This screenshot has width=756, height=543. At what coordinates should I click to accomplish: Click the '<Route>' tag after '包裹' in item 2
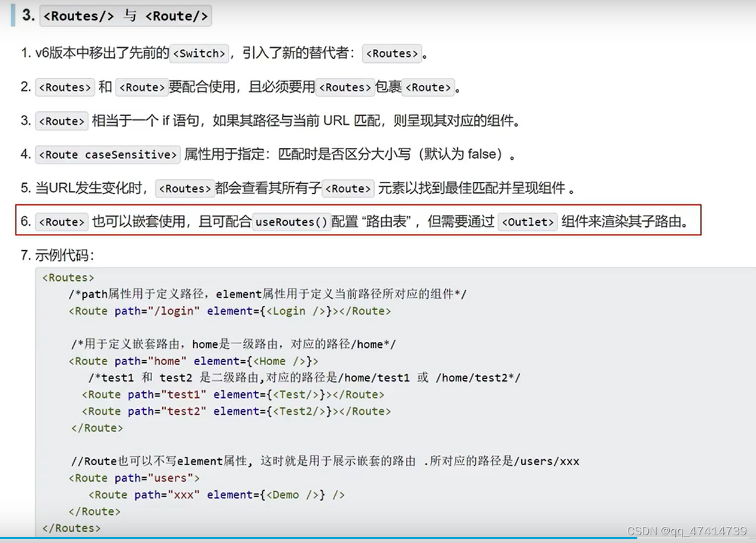click(428, 87)
